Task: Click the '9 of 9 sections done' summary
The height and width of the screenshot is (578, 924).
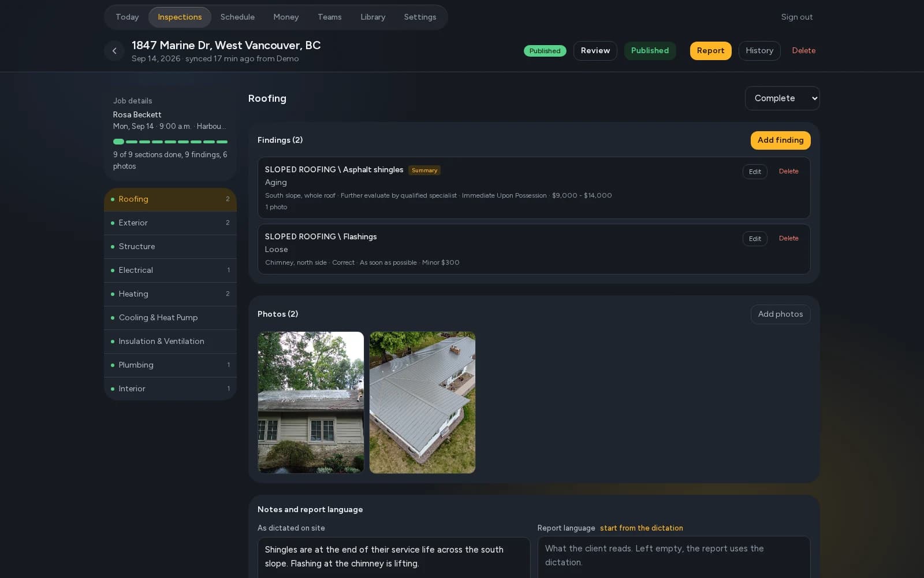Action: (170, 160)
